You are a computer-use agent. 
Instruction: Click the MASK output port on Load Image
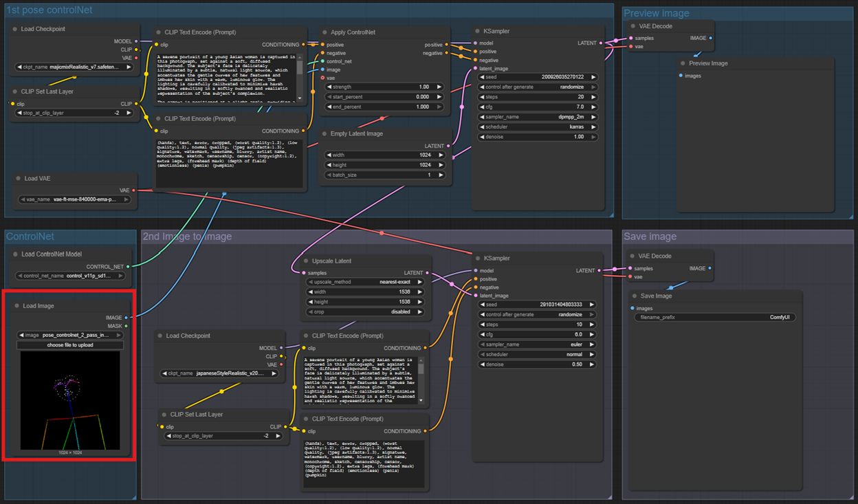point(126,326)
